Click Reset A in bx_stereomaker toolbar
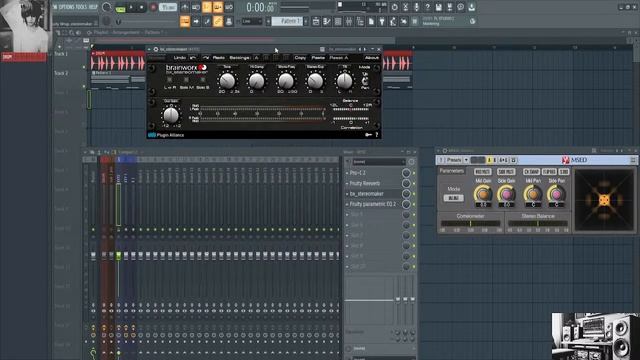This screenshot has height=360, width=640. point(338,58)
